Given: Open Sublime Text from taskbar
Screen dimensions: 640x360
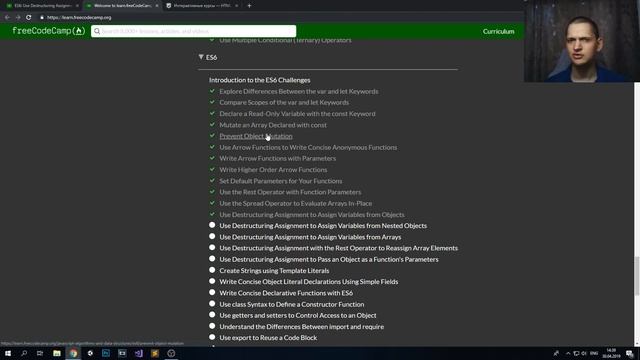Looking at the screenshot, I should pos(155,353).
